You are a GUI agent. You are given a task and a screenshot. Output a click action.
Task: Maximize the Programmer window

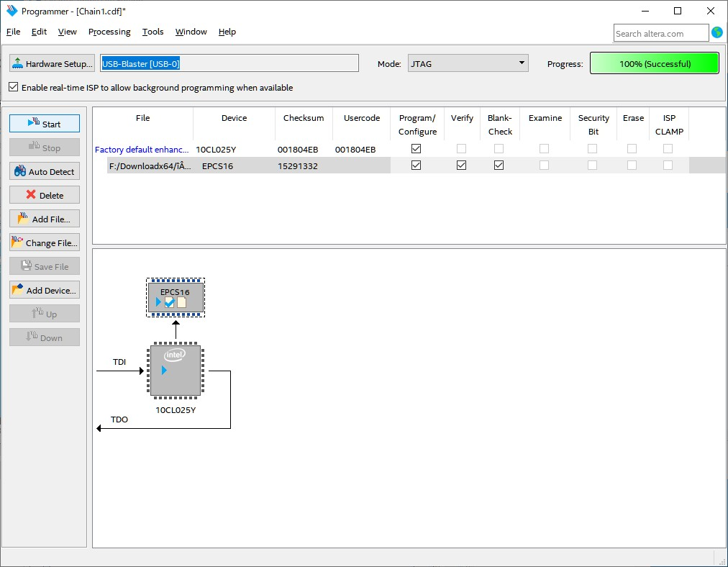point(678,11)
